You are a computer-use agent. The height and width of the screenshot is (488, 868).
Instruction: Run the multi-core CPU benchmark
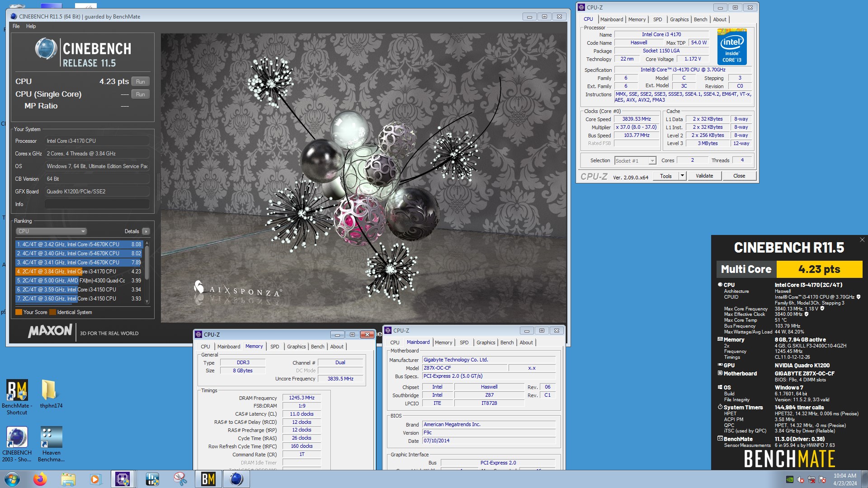[141, 82]
